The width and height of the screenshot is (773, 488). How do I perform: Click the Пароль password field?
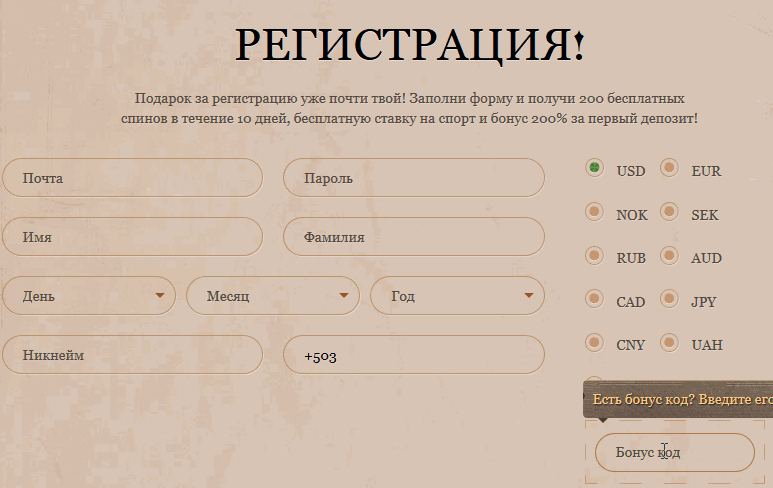point(414,177)
